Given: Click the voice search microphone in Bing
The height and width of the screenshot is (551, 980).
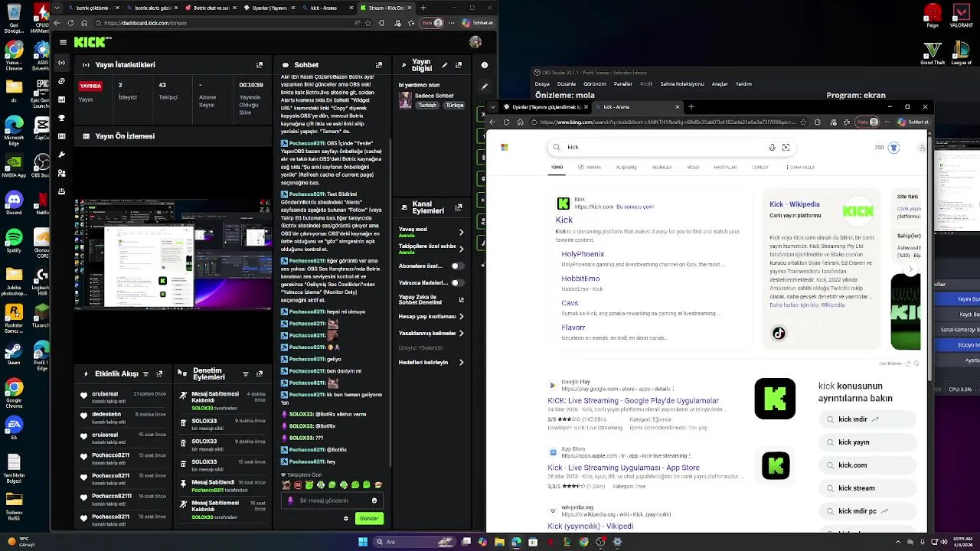Looking at the screenshot, I should tap(772, 147).
